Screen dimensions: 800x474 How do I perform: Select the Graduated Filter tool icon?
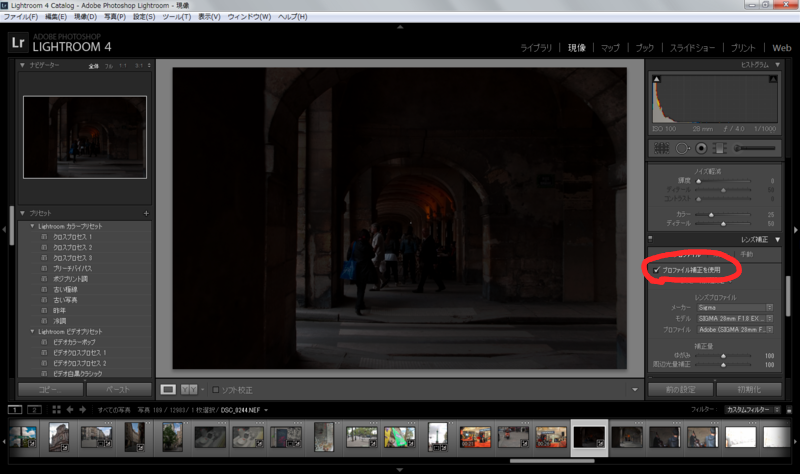tap(719, 148)
